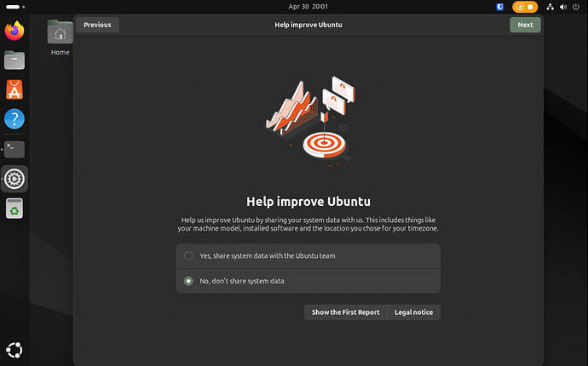Click the system data description paragraph
The width and height of the screenshot is (588, 366).
pyautogui.click(x=308, y=224)
